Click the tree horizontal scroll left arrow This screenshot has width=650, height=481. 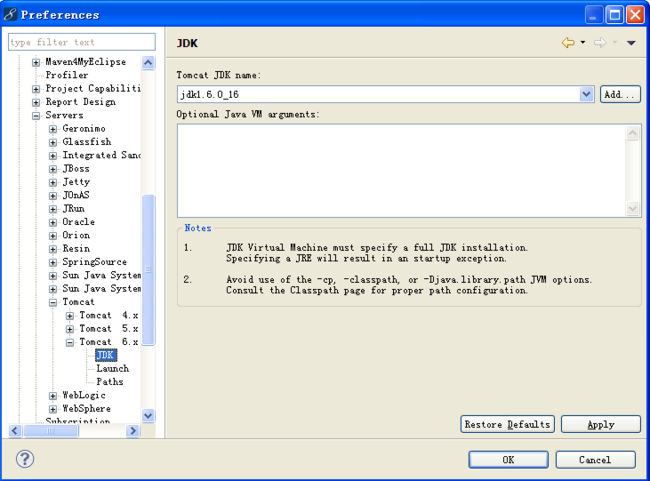(x=15, y=431)
